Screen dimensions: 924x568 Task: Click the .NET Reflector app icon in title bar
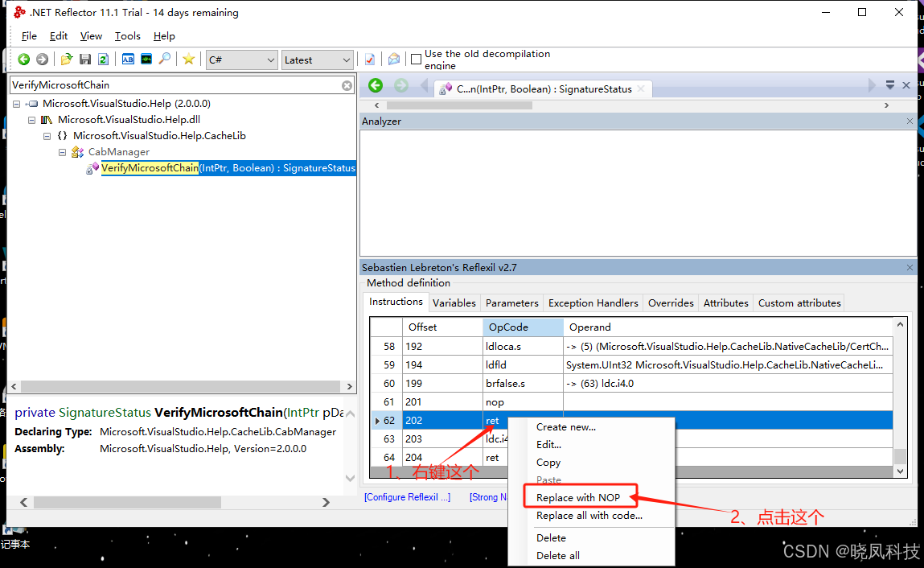tap(19, 12)
